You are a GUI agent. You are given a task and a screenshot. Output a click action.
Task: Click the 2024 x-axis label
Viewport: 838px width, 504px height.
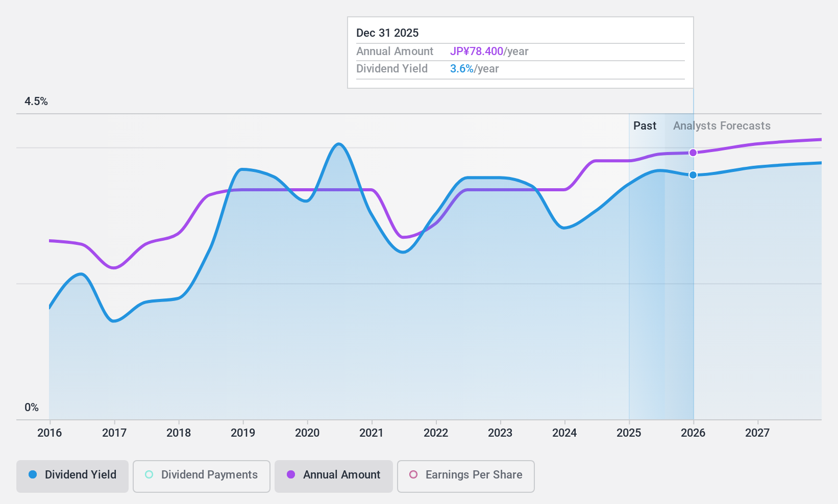[x=564, y=433]
